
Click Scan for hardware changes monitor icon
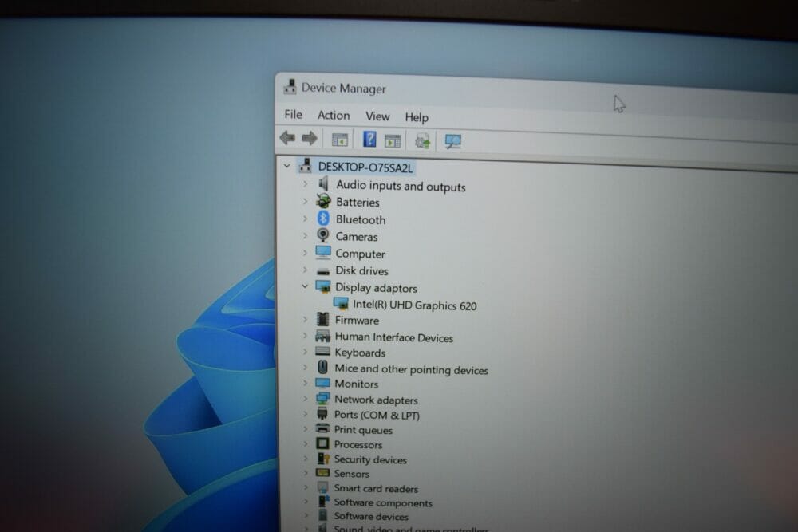[452, 141]
